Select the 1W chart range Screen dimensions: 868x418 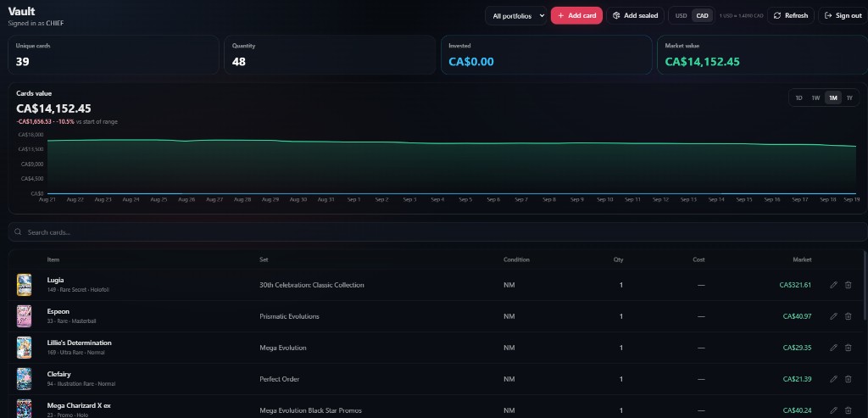point(815,98)
